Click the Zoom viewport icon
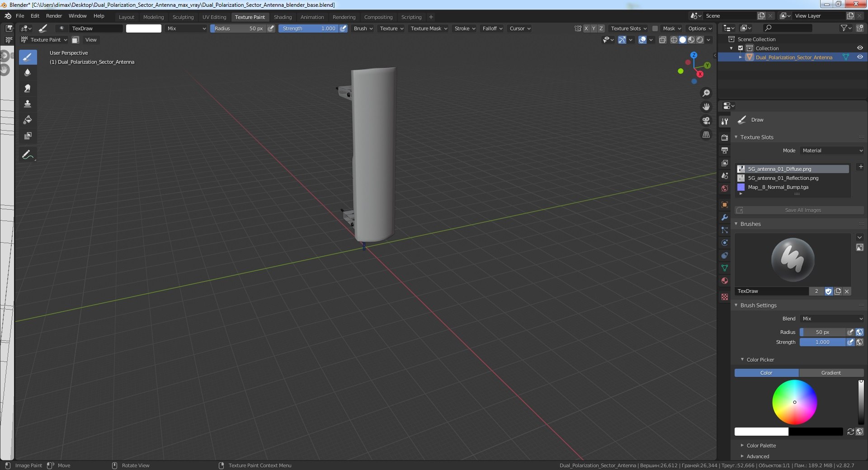 click(706, 93)
